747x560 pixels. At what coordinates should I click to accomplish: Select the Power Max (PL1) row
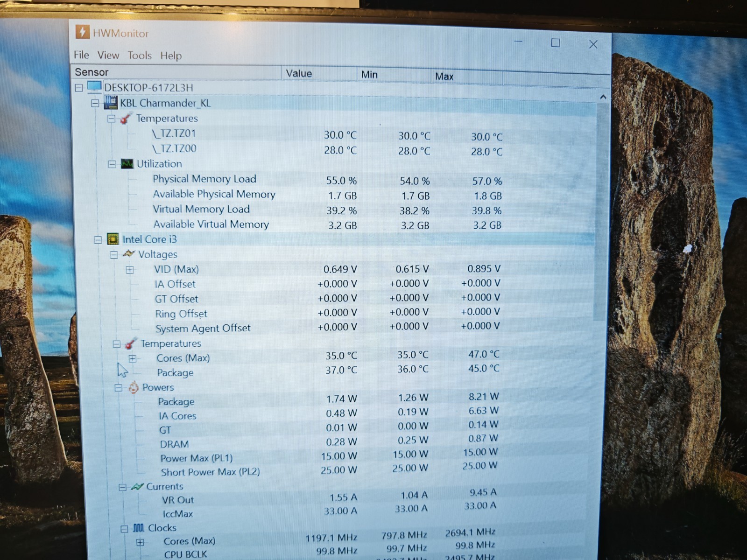pyautogui.click(x=328, y=456)
